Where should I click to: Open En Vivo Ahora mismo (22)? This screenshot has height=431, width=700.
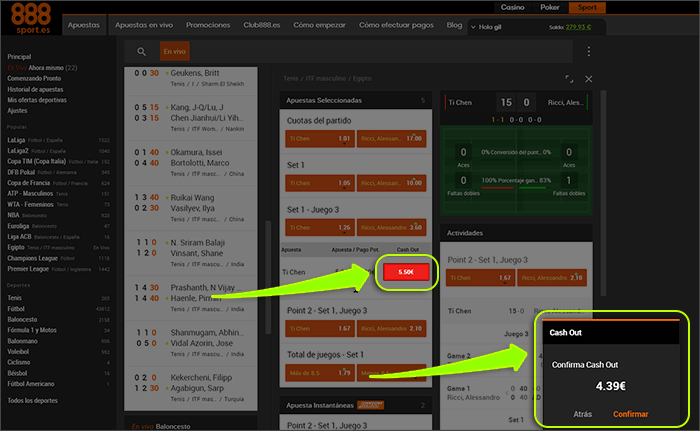[42, 68]
